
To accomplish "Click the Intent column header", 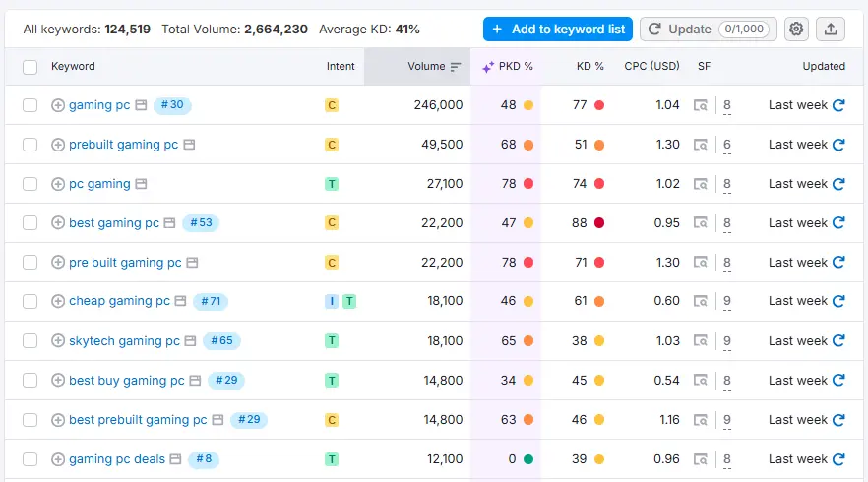I will [x=341, y=67].
